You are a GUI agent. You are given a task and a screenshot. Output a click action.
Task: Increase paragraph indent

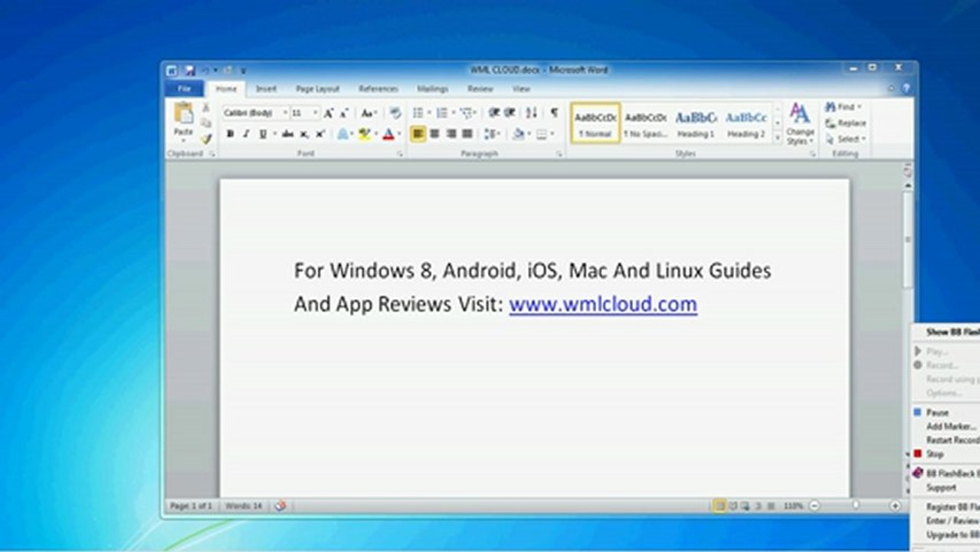(510, 113)
